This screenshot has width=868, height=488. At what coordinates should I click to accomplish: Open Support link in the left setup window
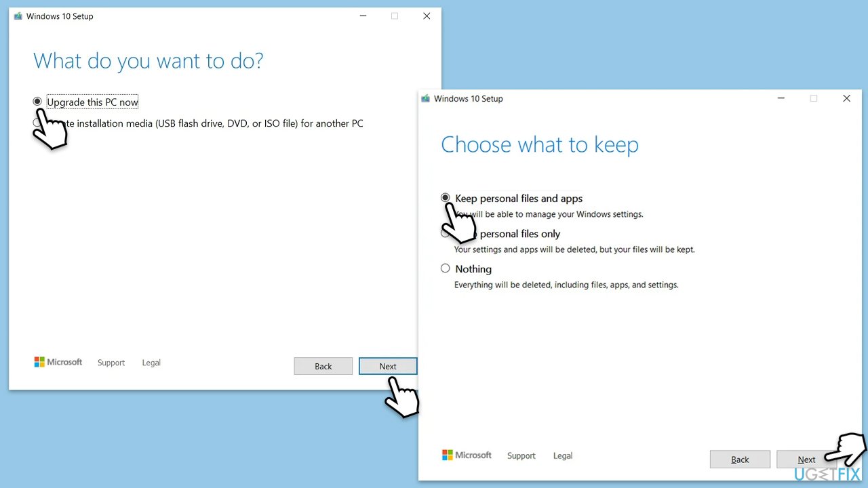click(111, 363)
